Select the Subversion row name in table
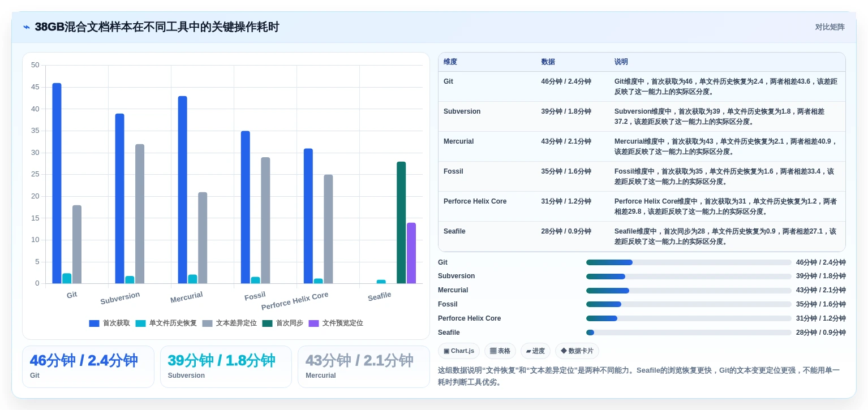This screenshot has width=868, height=410. pyautogui.click(x=462, y=111)
